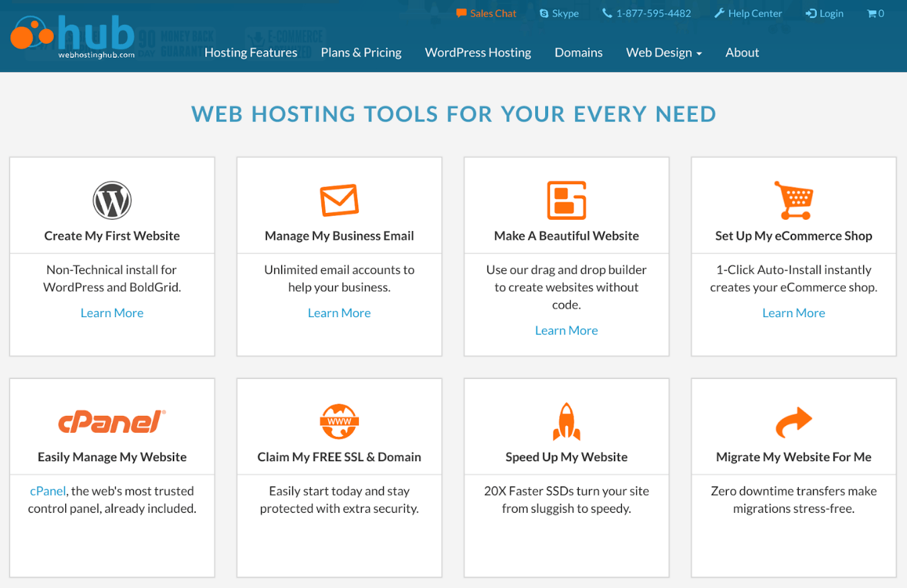
Task: Click the 'Make A Beautiful Website' heading
Action: 567,236
